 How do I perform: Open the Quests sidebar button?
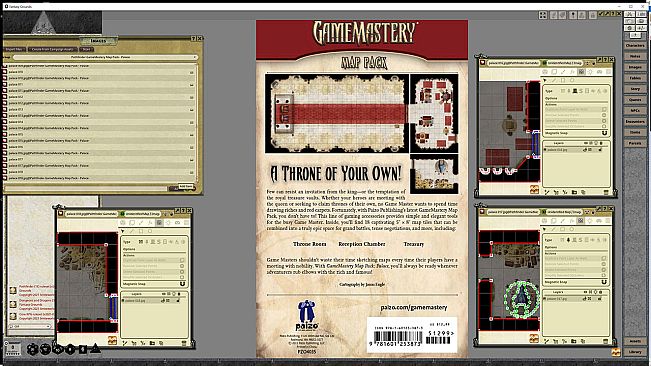click(x=635, y=100)
